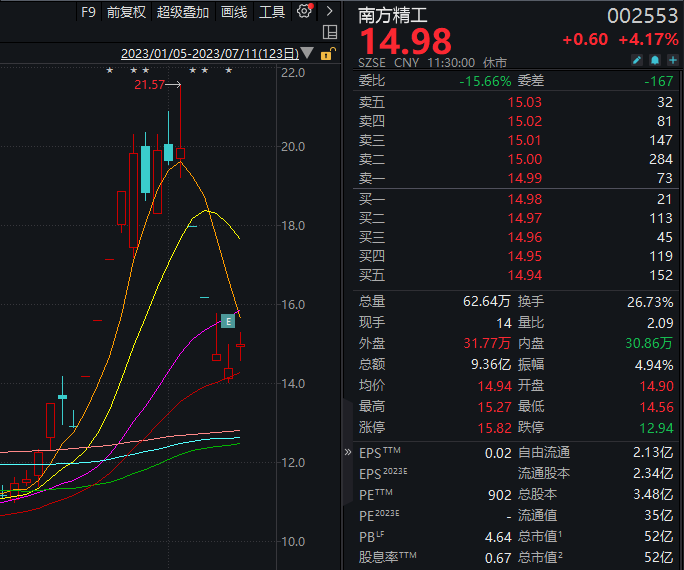Open the 前复权 adjustment dropdown

tap(126, 12)
